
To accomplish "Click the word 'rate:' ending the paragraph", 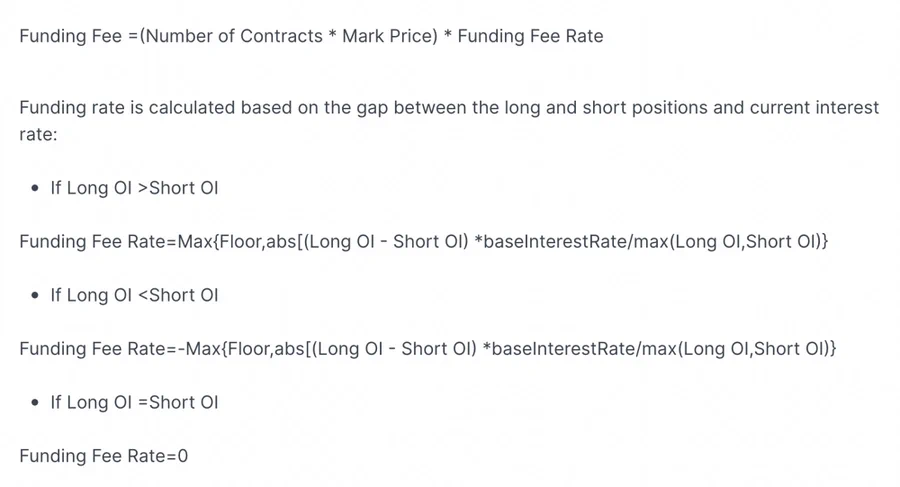I will click(38, 134).
